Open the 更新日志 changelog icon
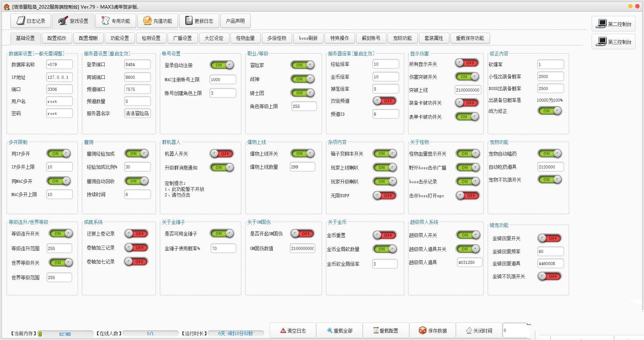 (189, 21)
